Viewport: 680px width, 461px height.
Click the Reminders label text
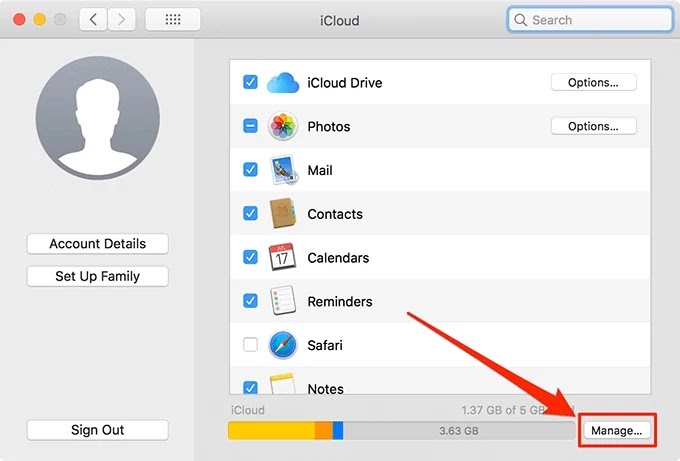(340, 302)
